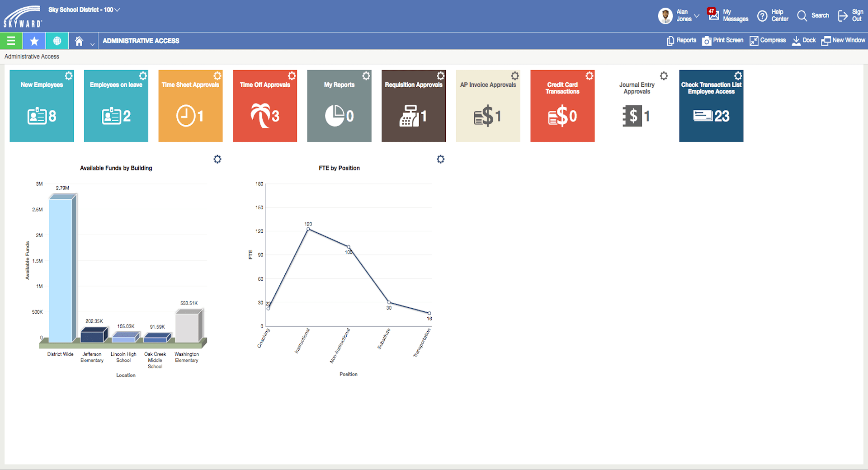Open settings gear on Requisition Approvals tile

point(441,75)
